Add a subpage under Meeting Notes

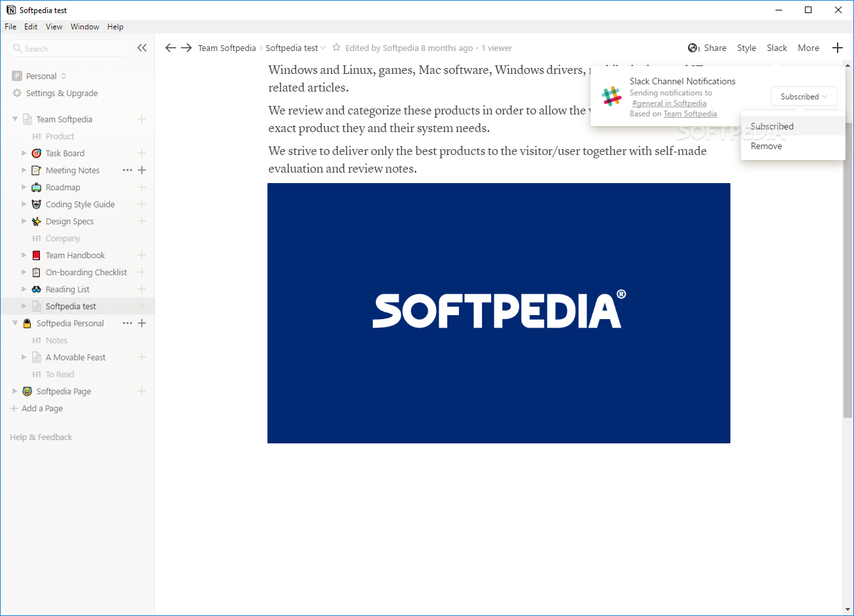[x=142, y=170]
